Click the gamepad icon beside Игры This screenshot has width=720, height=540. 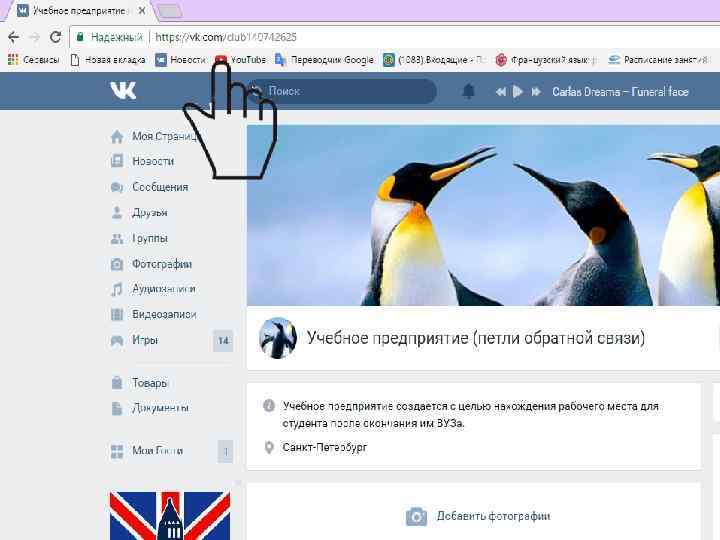[117, 341]
